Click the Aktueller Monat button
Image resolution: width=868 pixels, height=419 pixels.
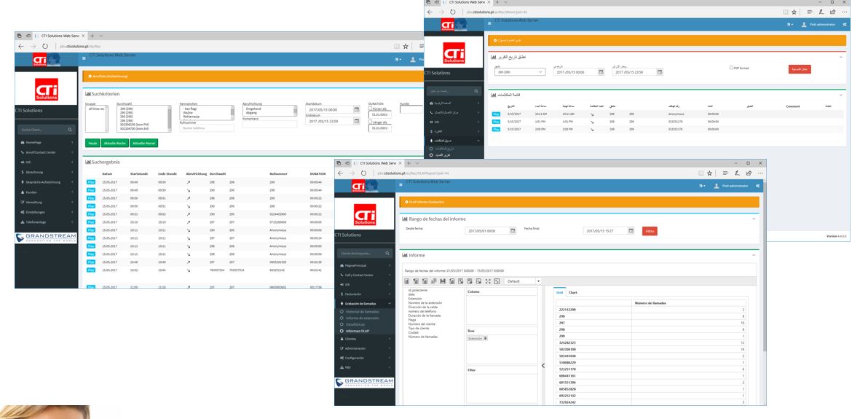(x=144, y=143)
